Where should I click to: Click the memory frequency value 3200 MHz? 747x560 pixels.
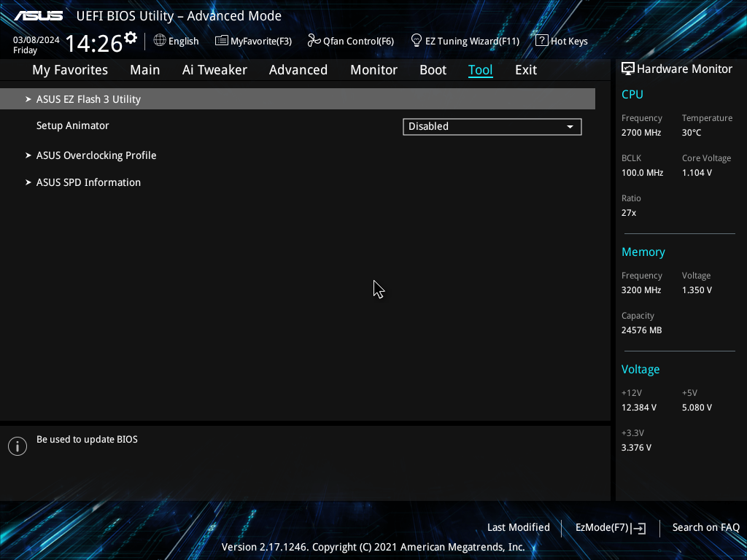click(x=641, y=290)
